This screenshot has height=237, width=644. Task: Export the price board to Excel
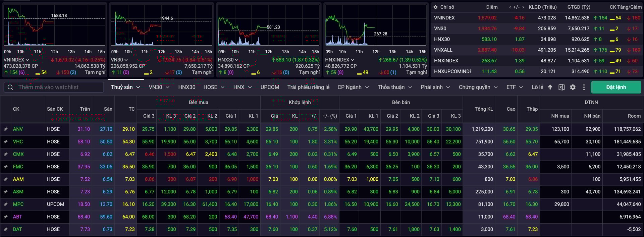(561, 87)
